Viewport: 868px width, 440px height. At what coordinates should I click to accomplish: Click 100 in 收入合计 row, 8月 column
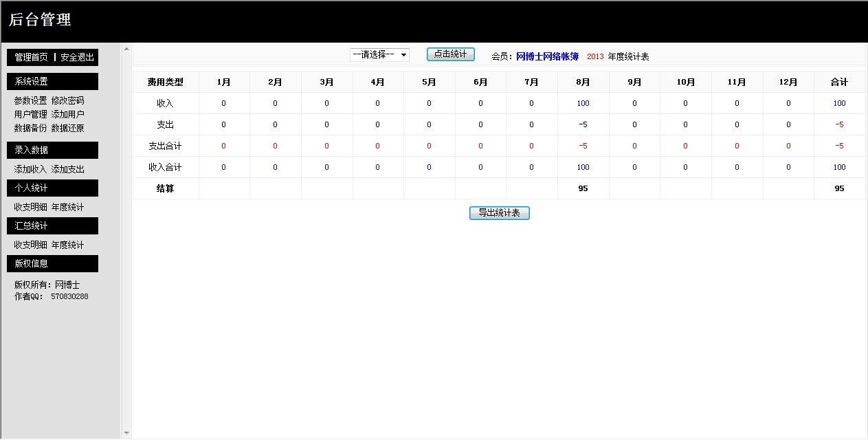click(x=583, y=167)
